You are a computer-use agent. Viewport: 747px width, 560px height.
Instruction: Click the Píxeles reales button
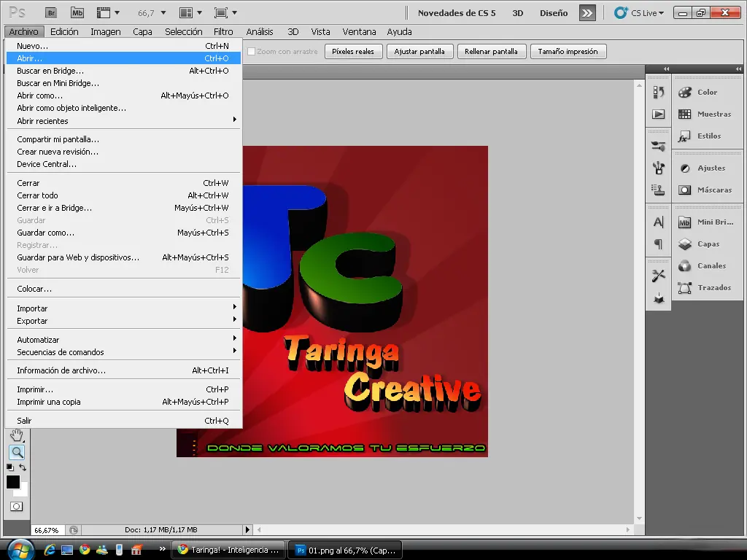pos(353,52)
